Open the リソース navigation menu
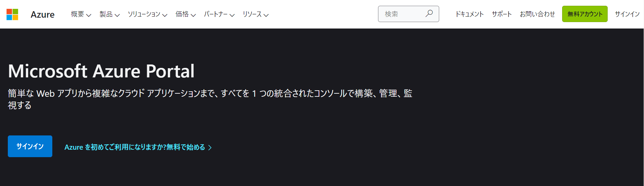 pos(255,14)
